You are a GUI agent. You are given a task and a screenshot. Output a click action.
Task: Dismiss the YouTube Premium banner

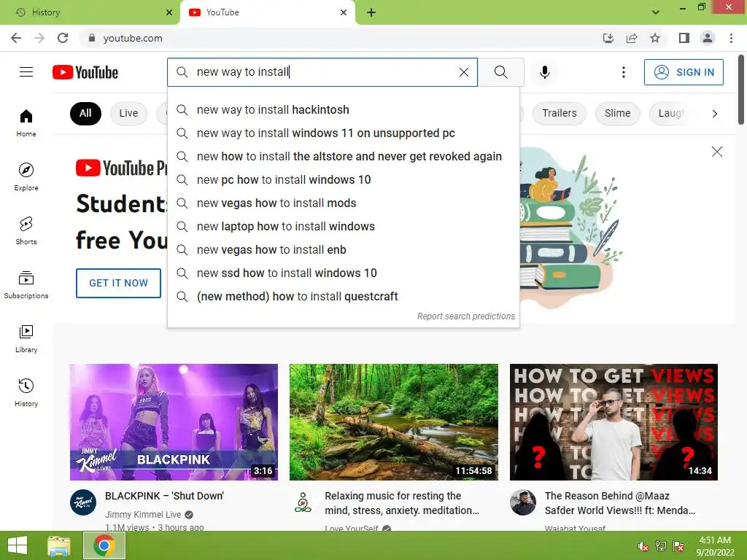(716, 152)
